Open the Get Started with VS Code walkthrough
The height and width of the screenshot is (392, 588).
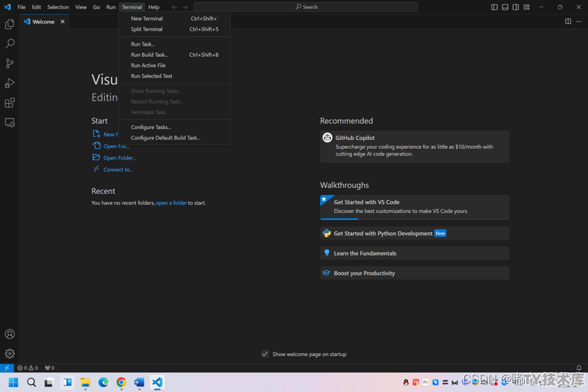click(415, 207)
